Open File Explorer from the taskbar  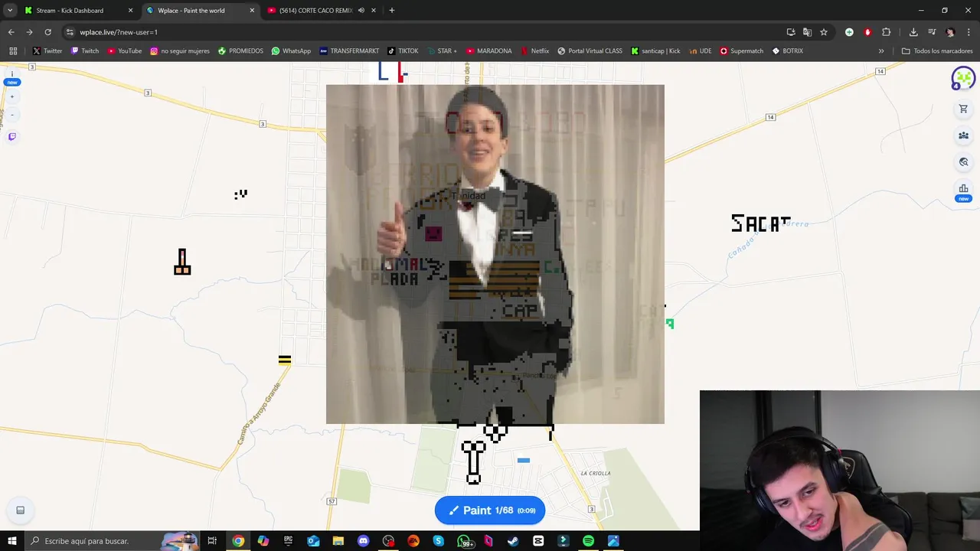click(x=338, y=541)
